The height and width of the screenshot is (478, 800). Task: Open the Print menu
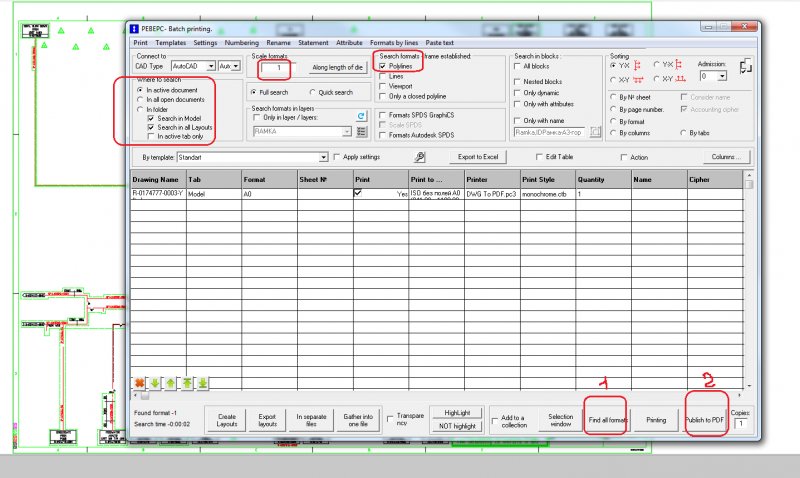point(140,43)
